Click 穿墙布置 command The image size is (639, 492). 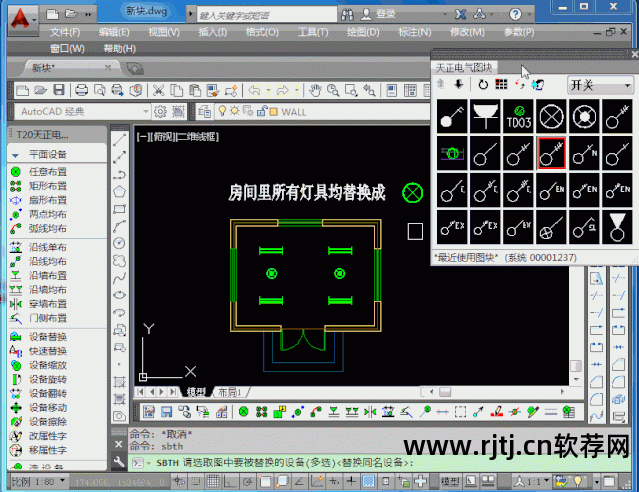coord(48,304)
